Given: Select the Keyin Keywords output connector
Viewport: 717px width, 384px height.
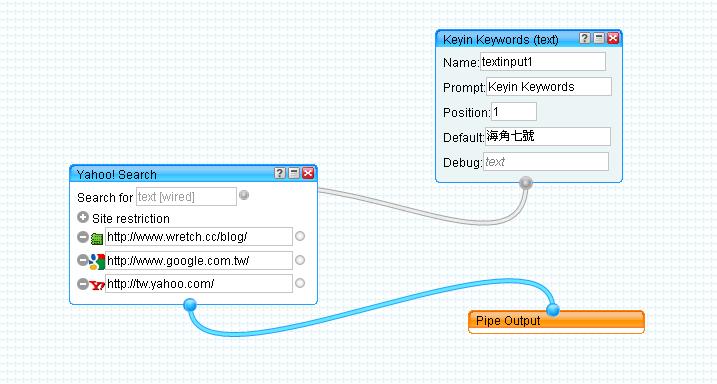Looking at the screenshot, I should [526, 182].
